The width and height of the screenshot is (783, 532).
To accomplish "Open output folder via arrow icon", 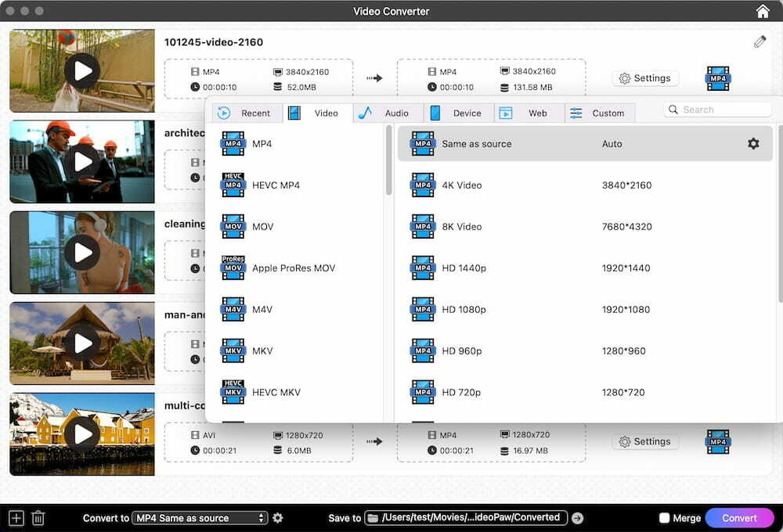I will pyautogui.click(x=578, y=518).
